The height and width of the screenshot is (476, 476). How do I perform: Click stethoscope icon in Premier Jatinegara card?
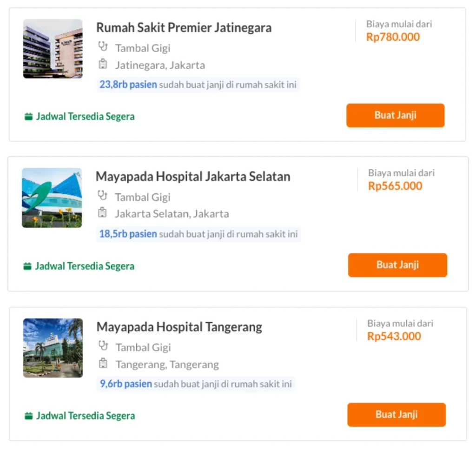(103, 47)
